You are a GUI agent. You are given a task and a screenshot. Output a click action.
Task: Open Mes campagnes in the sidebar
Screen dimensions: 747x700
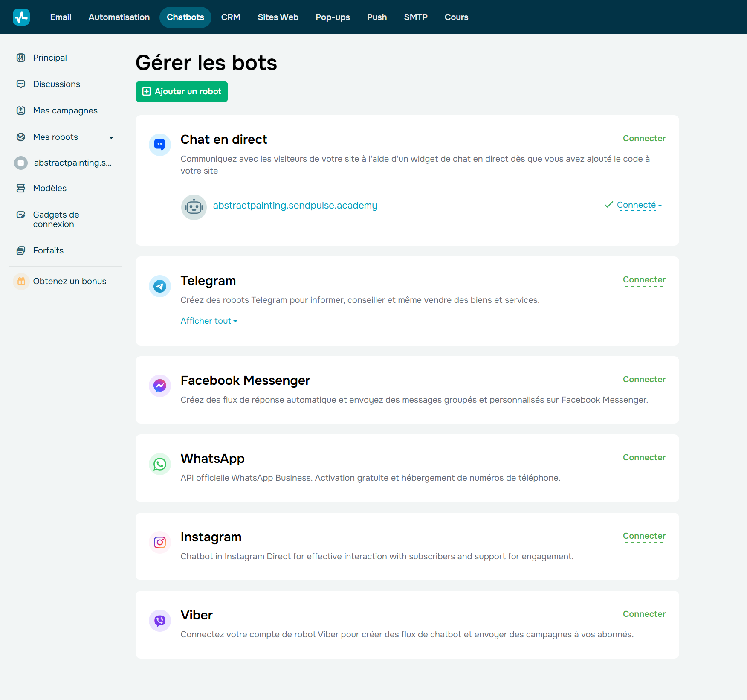point(65,110)
